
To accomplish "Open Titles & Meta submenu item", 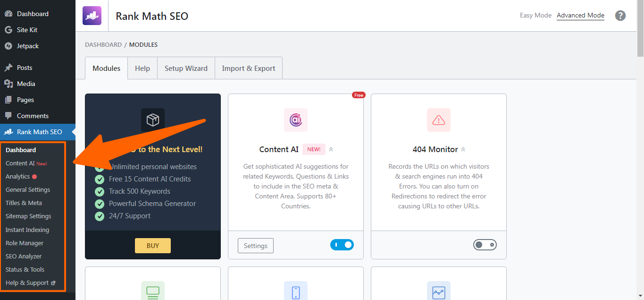I will 24,203.
